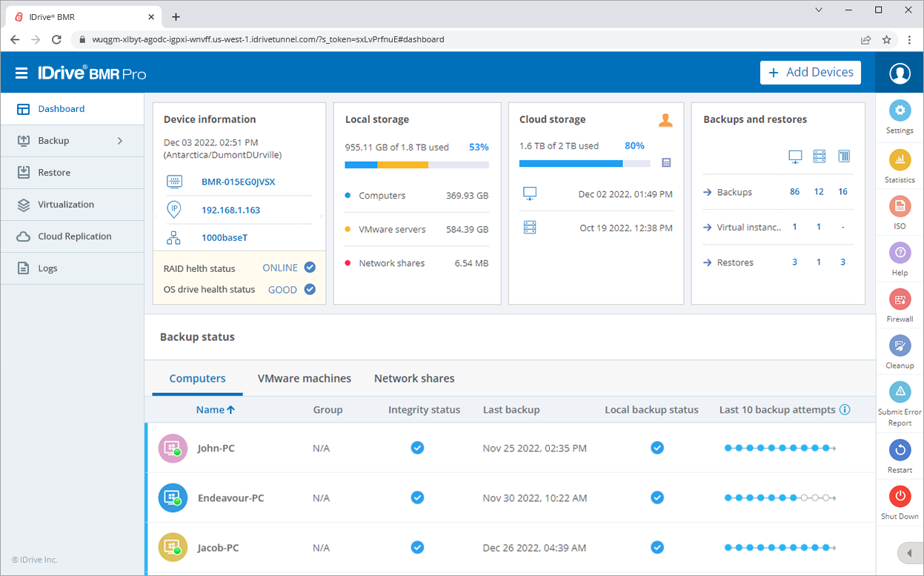924x576 pixels.
Task: Open the Settings gear icon
Action: pyautogui.click(x=900, y=111)
